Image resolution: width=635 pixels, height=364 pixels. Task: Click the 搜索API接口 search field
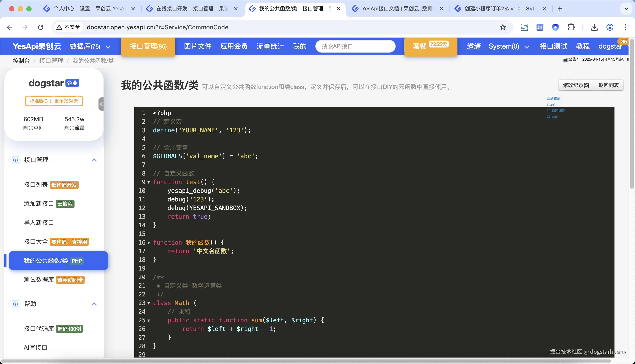355,46
